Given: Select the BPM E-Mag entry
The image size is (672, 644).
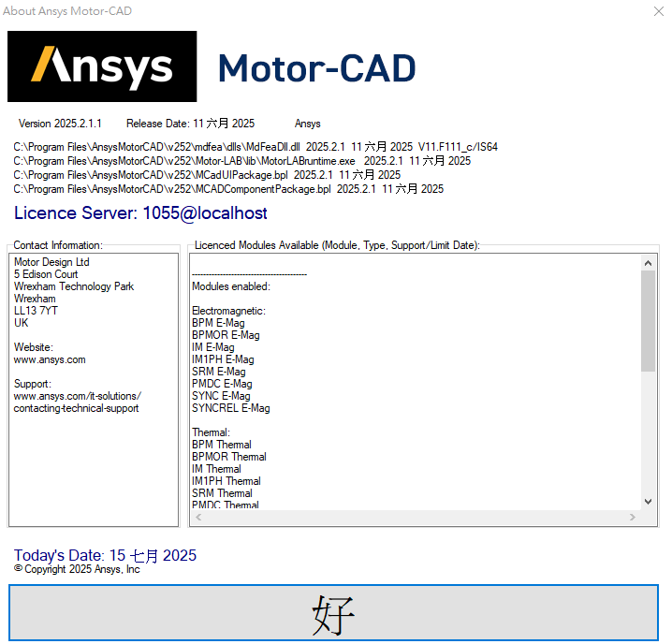Looking at the screenshot, I should click(218, 323).
